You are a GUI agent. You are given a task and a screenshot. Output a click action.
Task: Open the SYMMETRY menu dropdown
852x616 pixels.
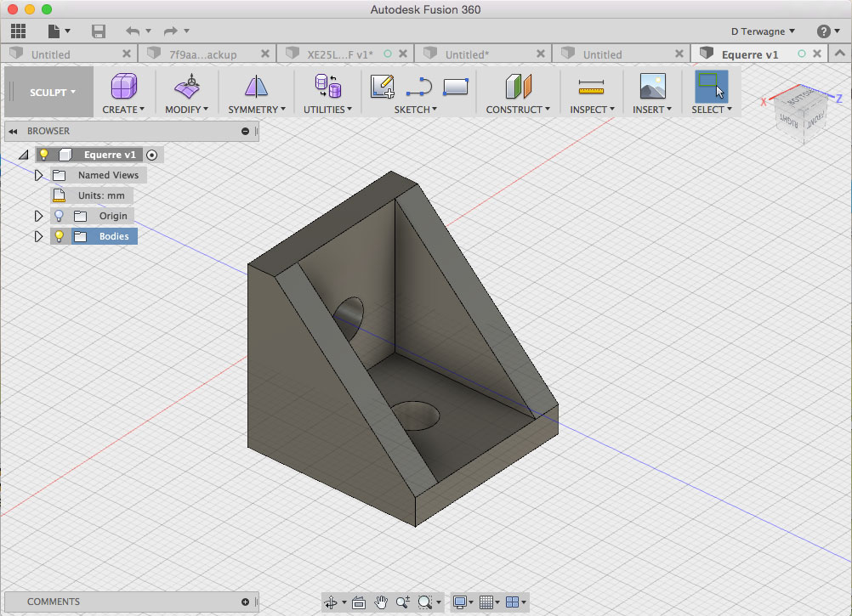[257, 110]
